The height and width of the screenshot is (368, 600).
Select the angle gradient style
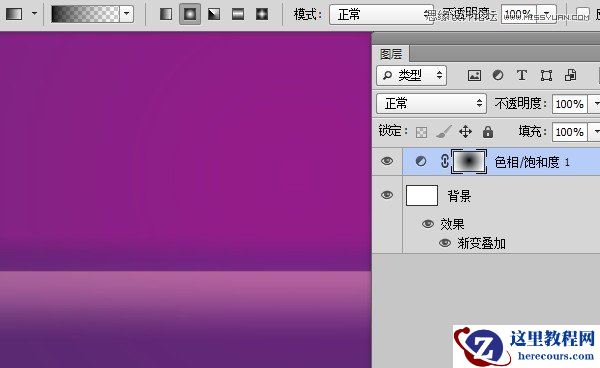coord(214,14)
